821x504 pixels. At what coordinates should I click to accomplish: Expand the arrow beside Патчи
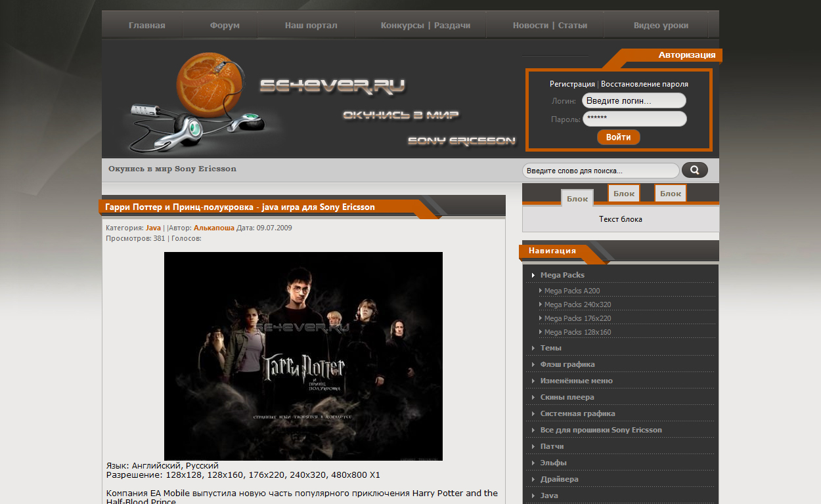pos(533,446)
